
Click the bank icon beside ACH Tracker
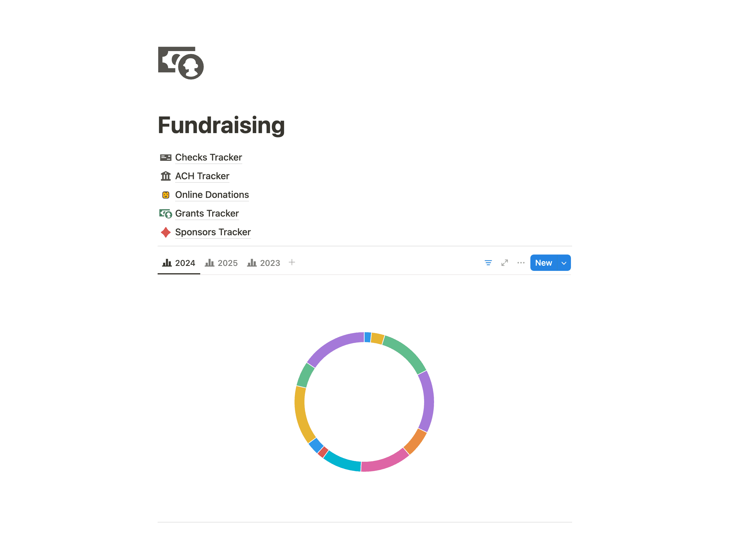166,176
